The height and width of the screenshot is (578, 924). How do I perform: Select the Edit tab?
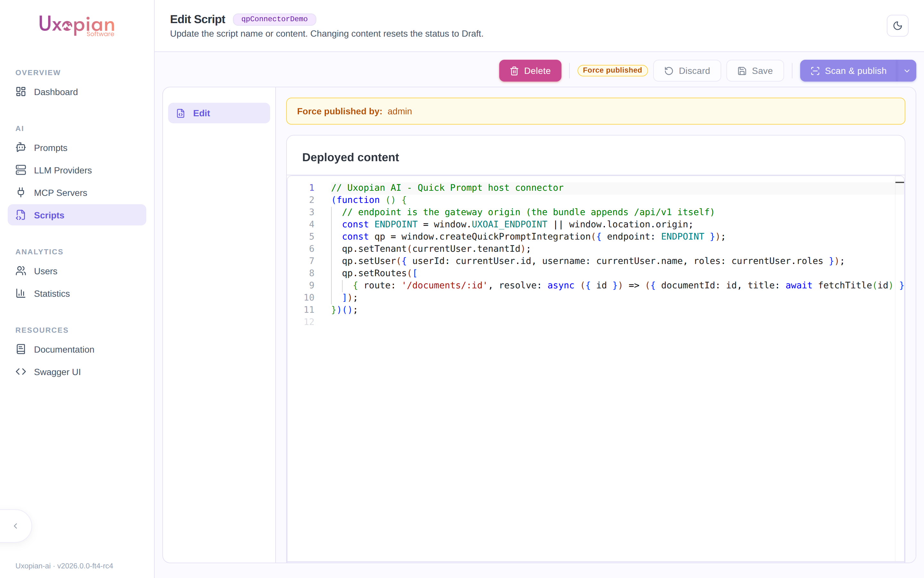219,113
